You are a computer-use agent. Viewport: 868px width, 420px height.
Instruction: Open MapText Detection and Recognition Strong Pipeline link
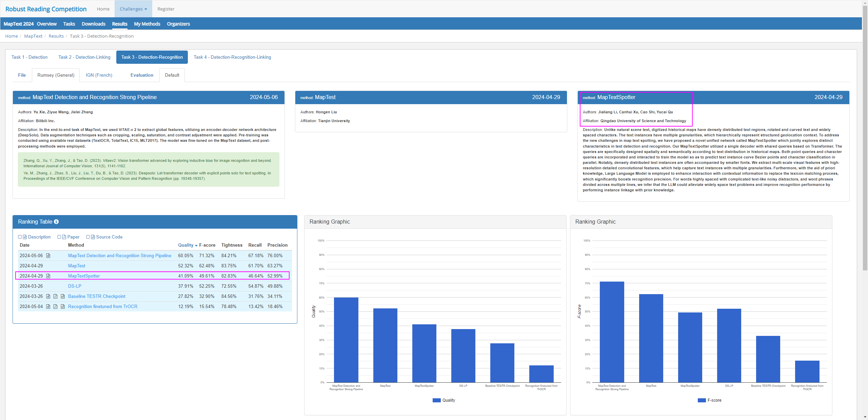tap(120, 256)
